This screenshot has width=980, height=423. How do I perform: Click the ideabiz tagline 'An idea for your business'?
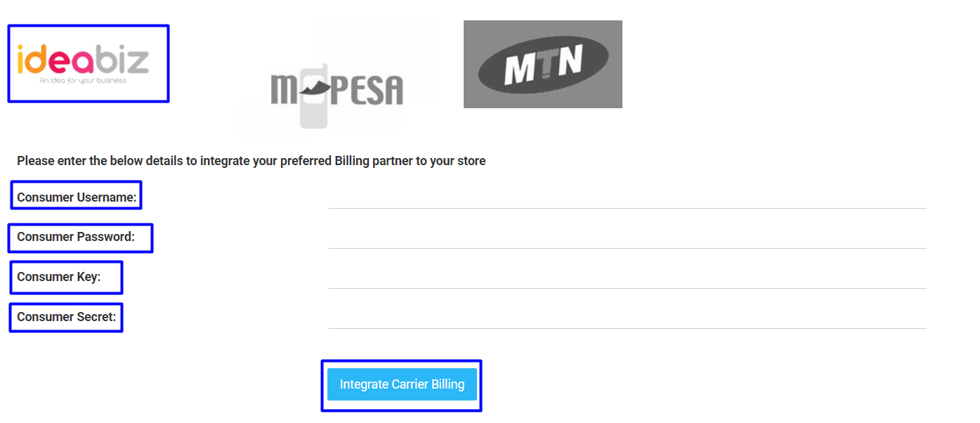[x=83, y=81]
